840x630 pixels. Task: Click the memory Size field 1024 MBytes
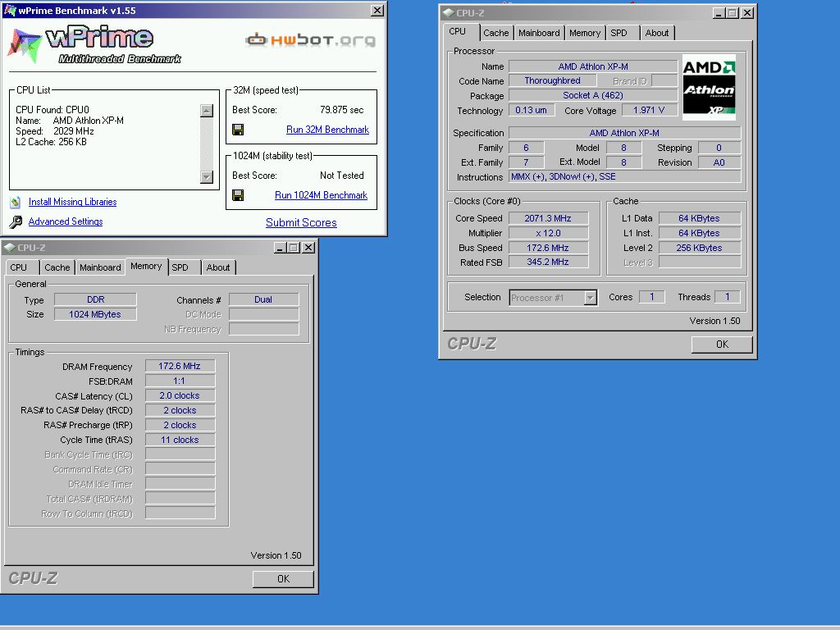click(95, 314)
